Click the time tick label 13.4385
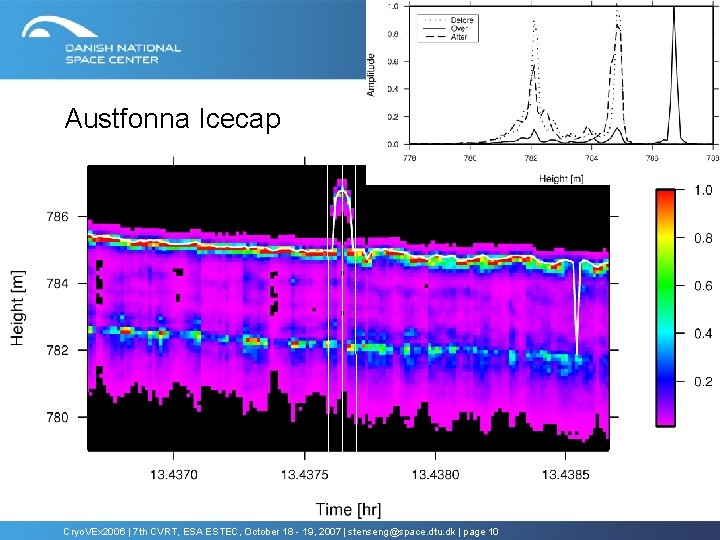This screenshot has height=540, width=720. coord(565,474)
